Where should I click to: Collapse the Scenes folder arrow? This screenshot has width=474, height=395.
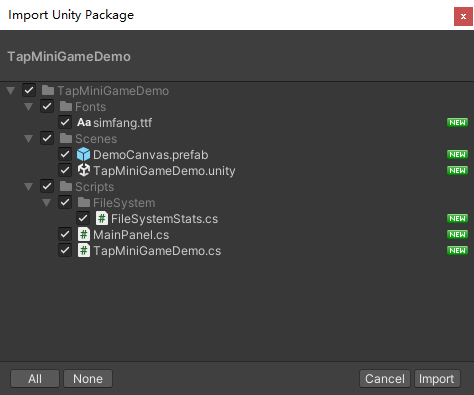click(29, 138)
